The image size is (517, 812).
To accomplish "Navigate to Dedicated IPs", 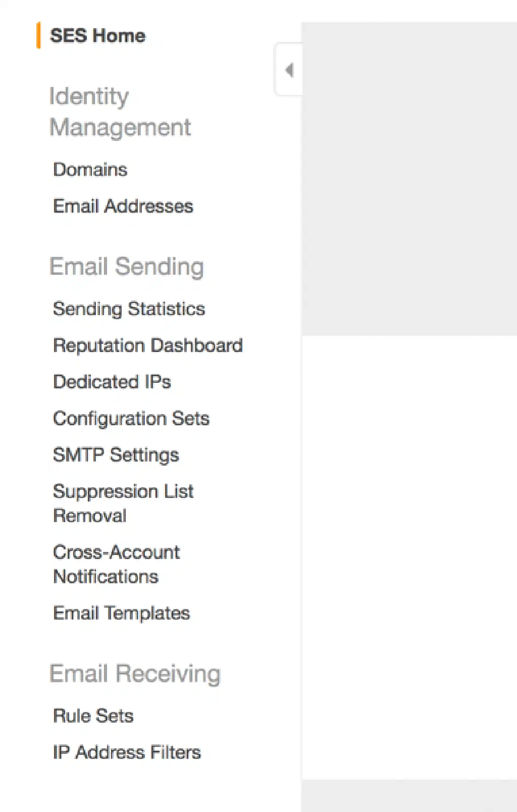I will [x=112, y=382].
